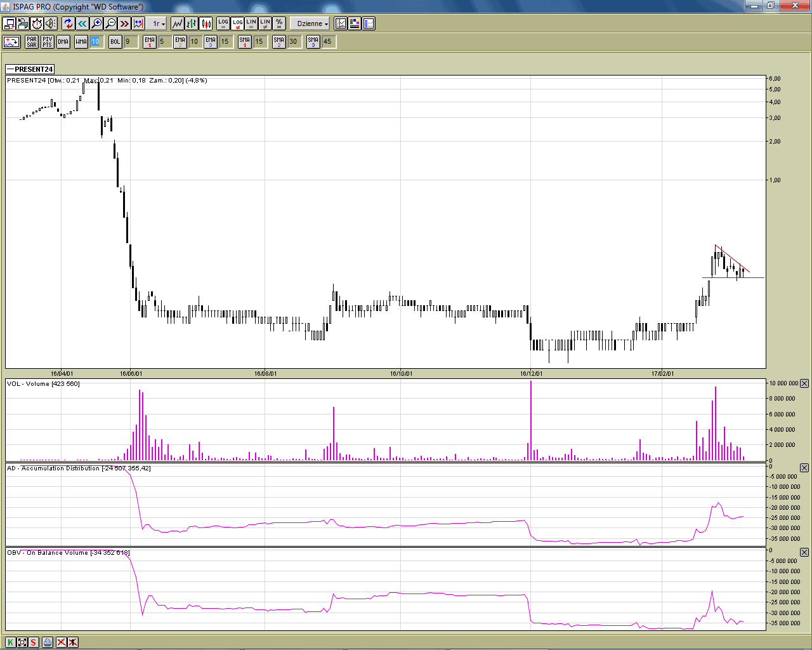Click the WMA period field showing 10
812x650 pixels.
tap(96, 42)
